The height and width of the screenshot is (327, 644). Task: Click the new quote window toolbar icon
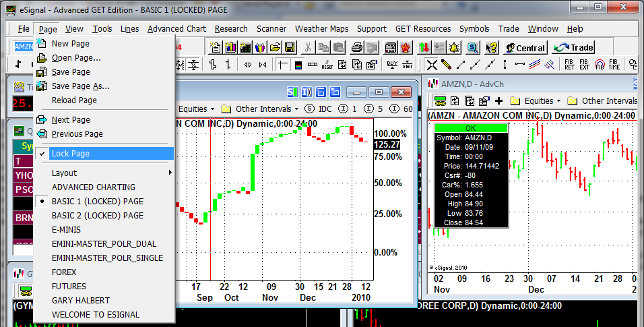pos(245,47)
